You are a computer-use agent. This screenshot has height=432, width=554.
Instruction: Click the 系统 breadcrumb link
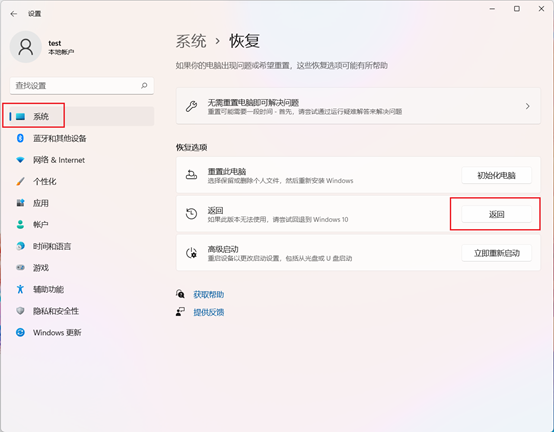[191, 41]
